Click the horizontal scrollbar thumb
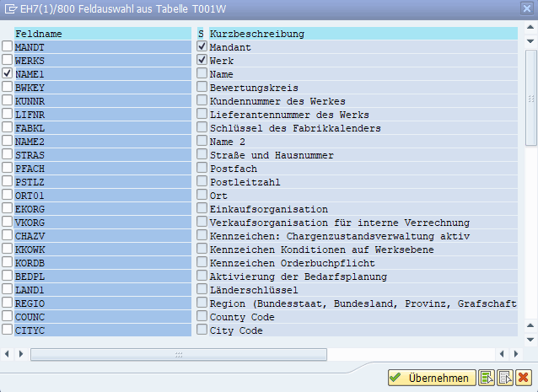 click(179, 354)
